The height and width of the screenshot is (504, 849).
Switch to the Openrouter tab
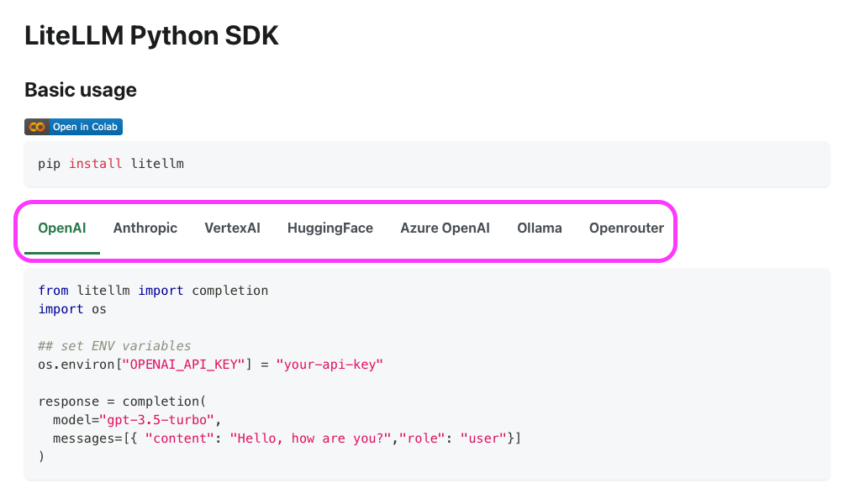click(x=626, y=228)
